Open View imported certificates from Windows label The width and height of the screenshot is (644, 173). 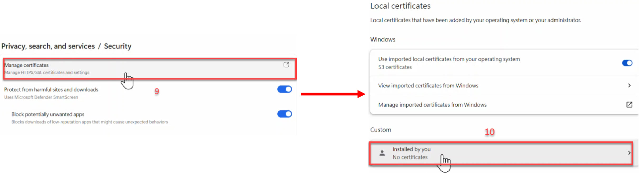click(x=428, y=86)
